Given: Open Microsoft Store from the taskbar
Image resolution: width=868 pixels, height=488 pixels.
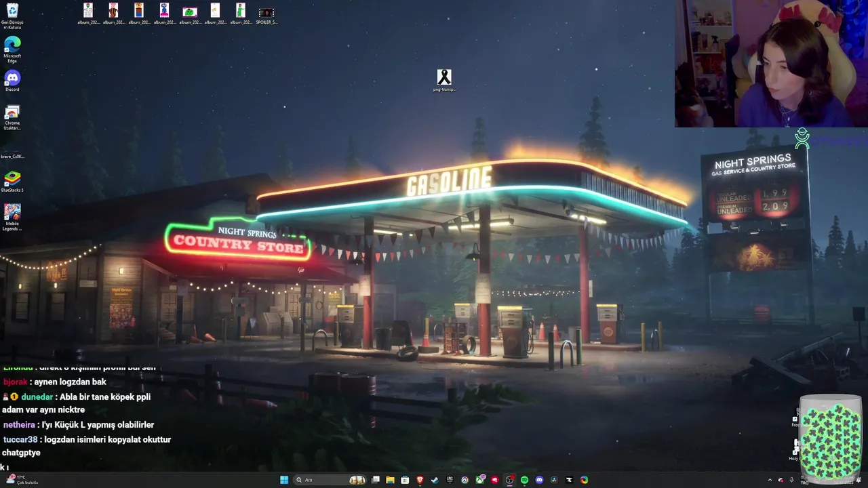Looking at the screenshot, I should point(405,480).
